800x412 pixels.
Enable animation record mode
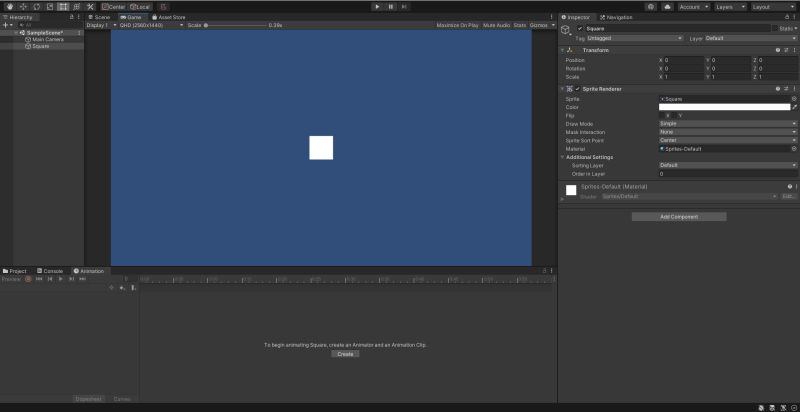click(x=29, y=279)
